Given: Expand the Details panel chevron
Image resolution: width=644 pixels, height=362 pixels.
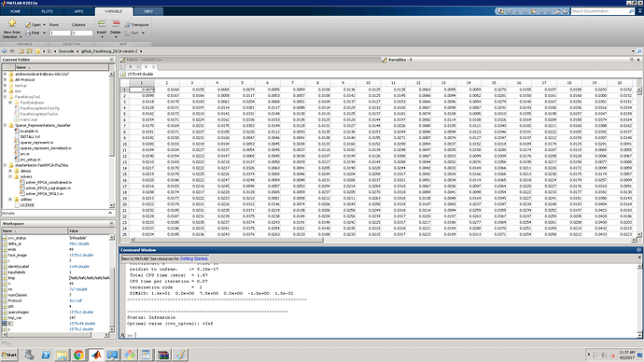Looking at the screenshot, I should pos(110,213).
